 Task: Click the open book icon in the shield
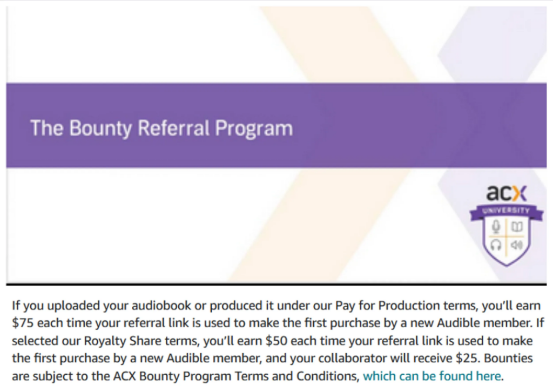[517, 227]
